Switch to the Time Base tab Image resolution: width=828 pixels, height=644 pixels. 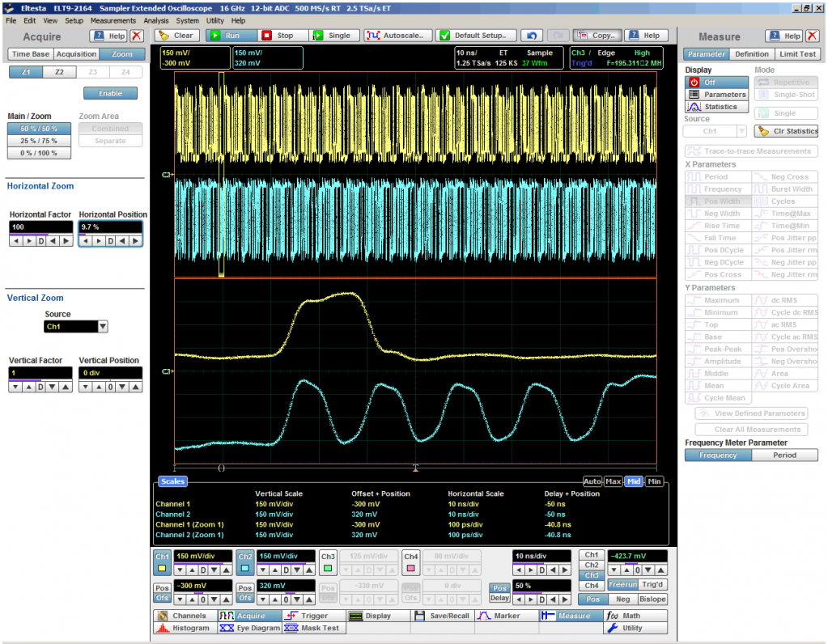(31, 54)
